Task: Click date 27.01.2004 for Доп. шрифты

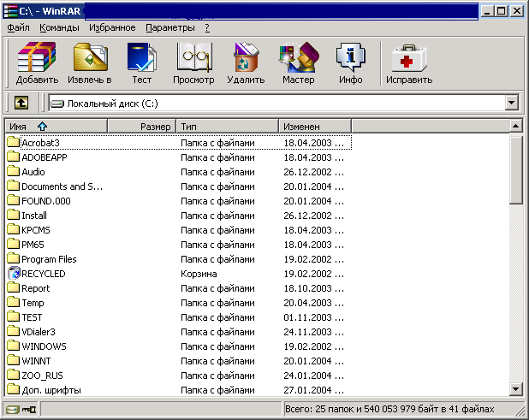Action: 314,390
